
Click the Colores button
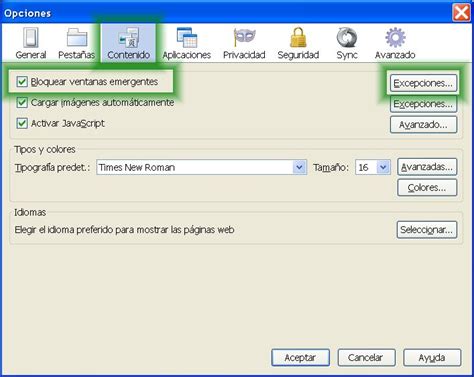[427, 188]
